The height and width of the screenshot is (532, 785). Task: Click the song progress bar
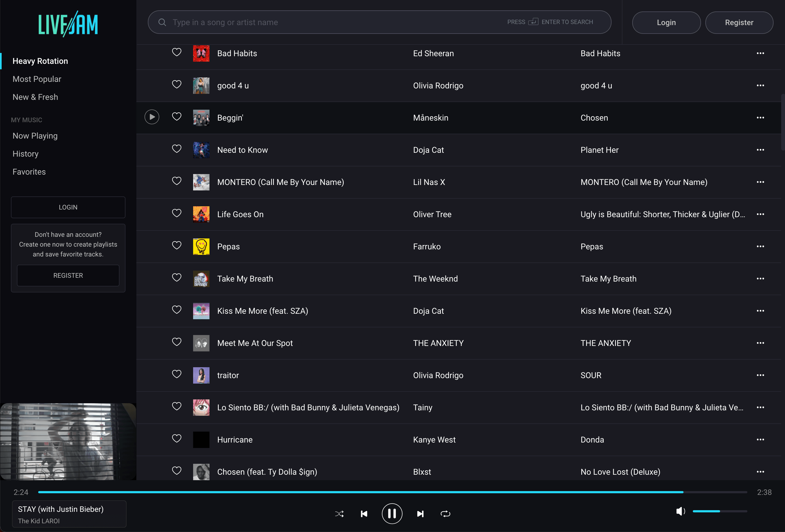(392, 492)
